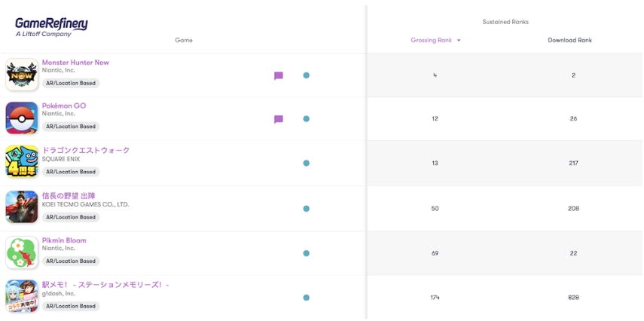Click Niantic, Inc. under Monster Hunter Now

pyautogui.click(x=58, y=70)
